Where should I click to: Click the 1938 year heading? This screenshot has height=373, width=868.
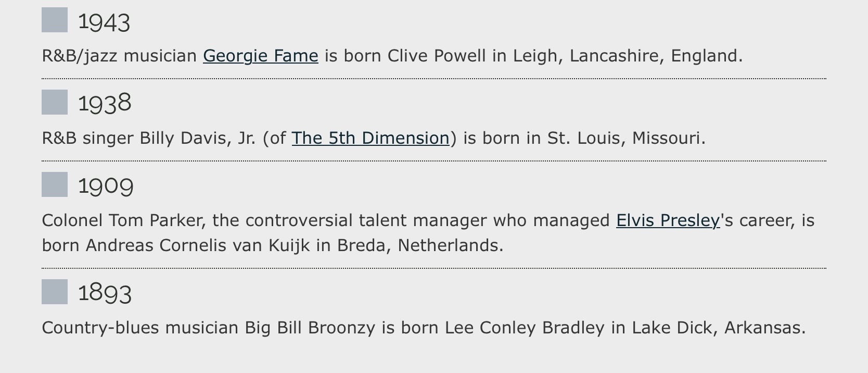(105, 103)
